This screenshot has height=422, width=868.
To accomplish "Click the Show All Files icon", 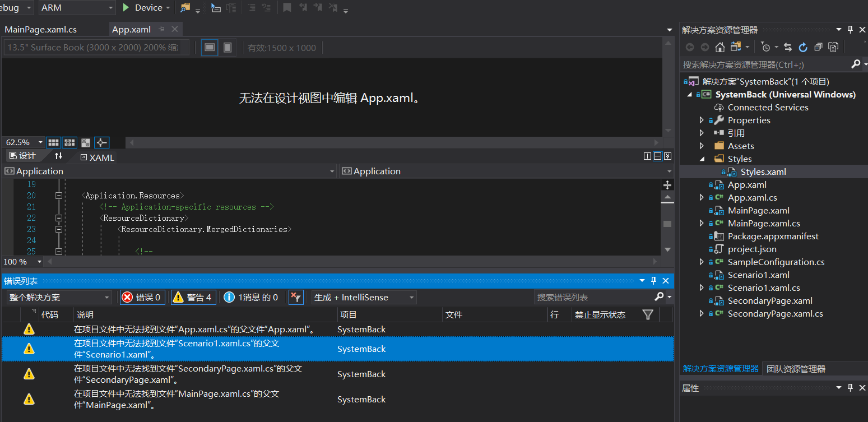I will tap(834, 47).
